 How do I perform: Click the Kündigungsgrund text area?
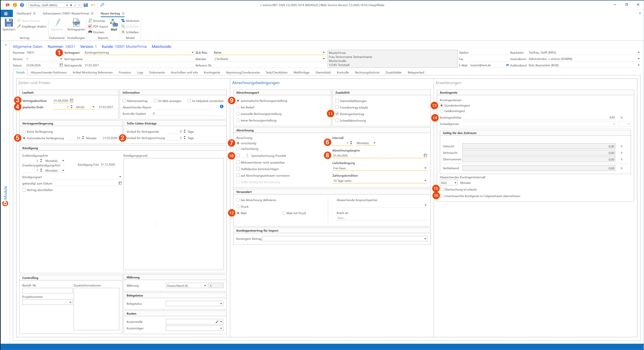click(x=174, y=214)
